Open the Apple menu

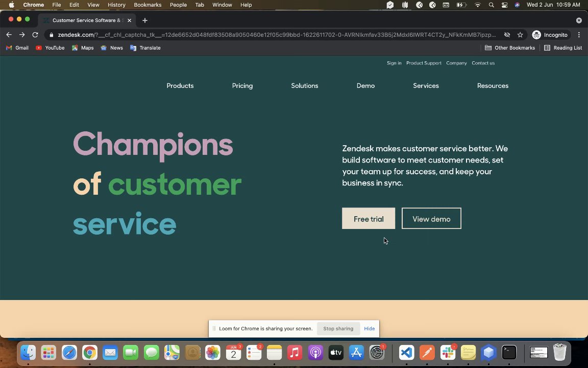click(11, 5)
